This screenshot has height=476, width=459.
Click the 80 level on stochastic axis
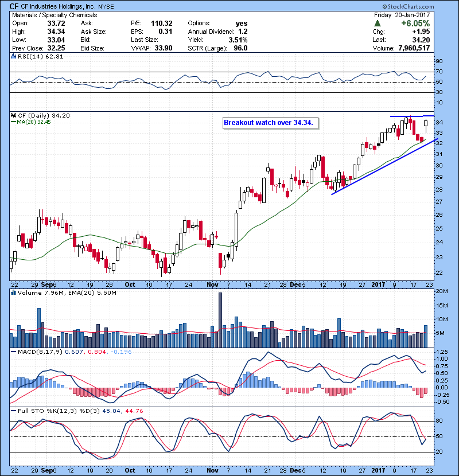click(439, 421)
